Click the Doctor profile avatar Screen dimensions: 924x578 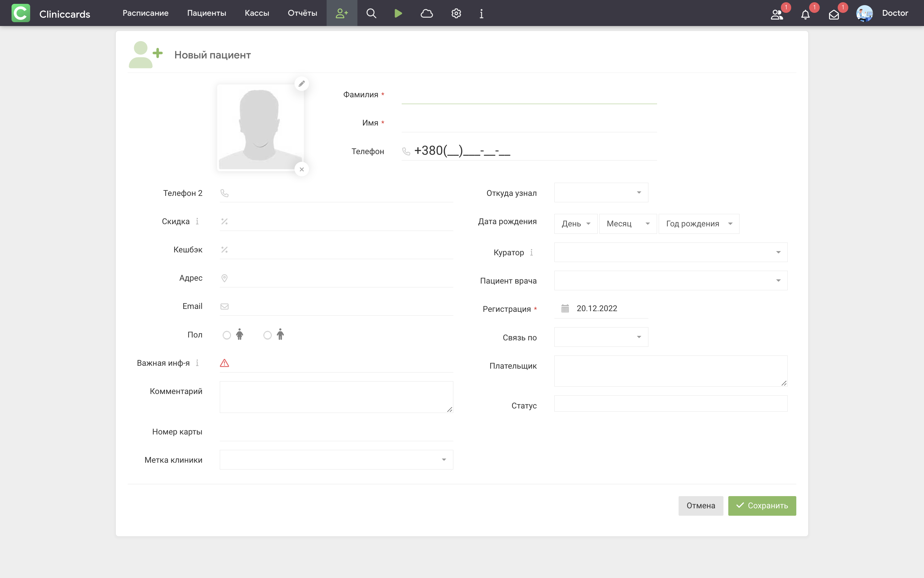tap(864, 13)
